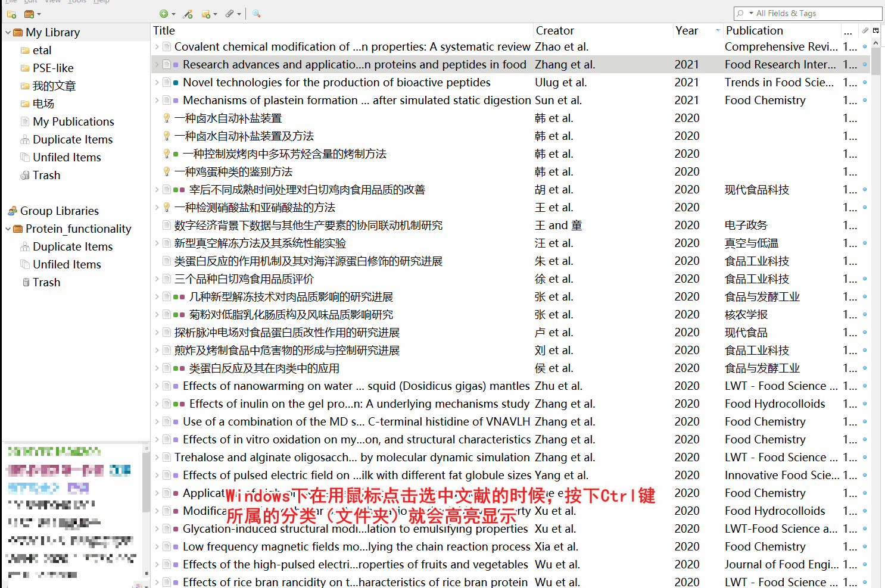Sort items by the Year column
Image resolution: width=885 pixels, height=588 pixels.
click(697, 30)
